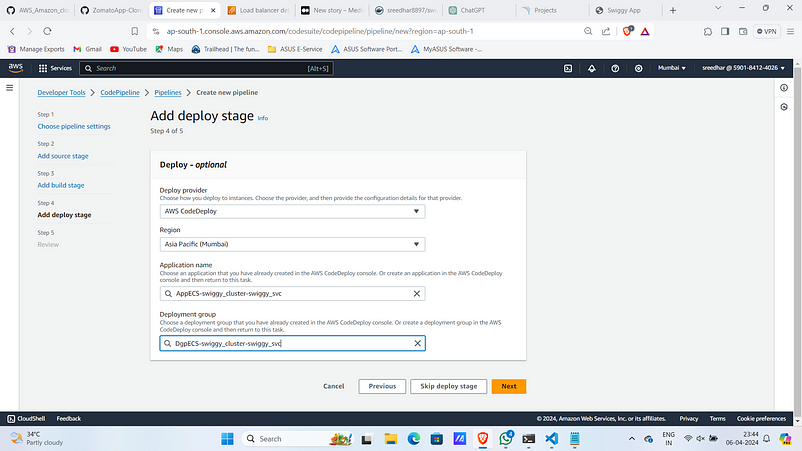Open AWS console settings gear icon
The height and width of the screenshot is (451, 802).
point(638,68)
